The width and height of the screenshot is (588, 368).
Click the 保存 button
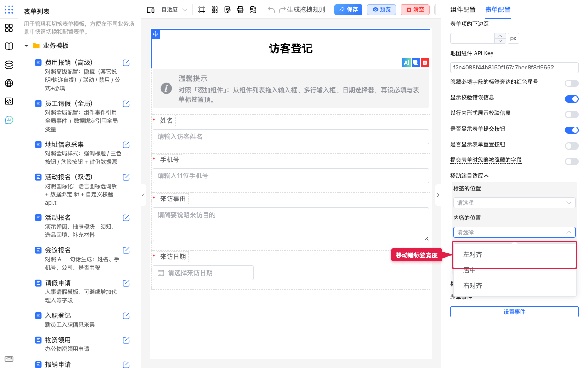348,10
